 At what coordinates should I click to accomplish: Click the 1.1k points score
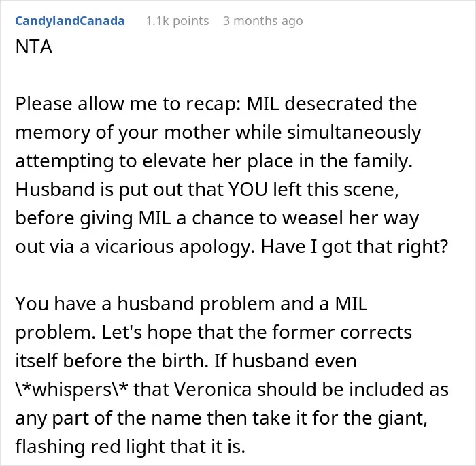[x=177, y=21]
